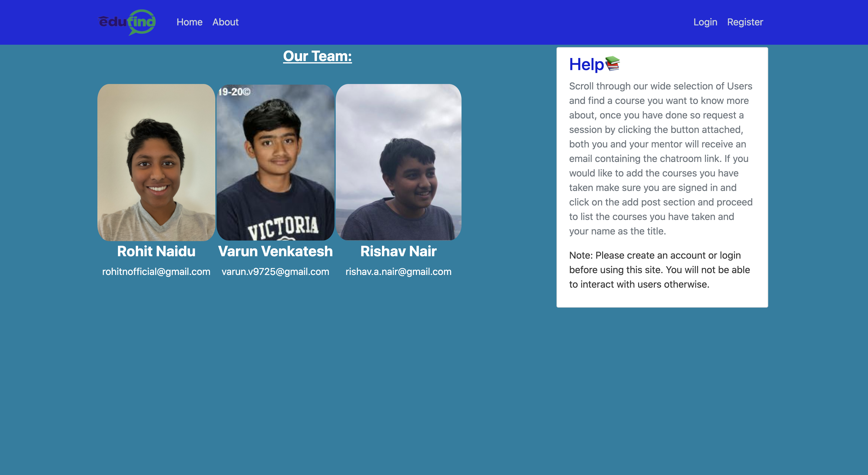Click email rishav.a.nair@gmail.com
The height and width of the screenshot is (475, 868).
coord(398,272)
